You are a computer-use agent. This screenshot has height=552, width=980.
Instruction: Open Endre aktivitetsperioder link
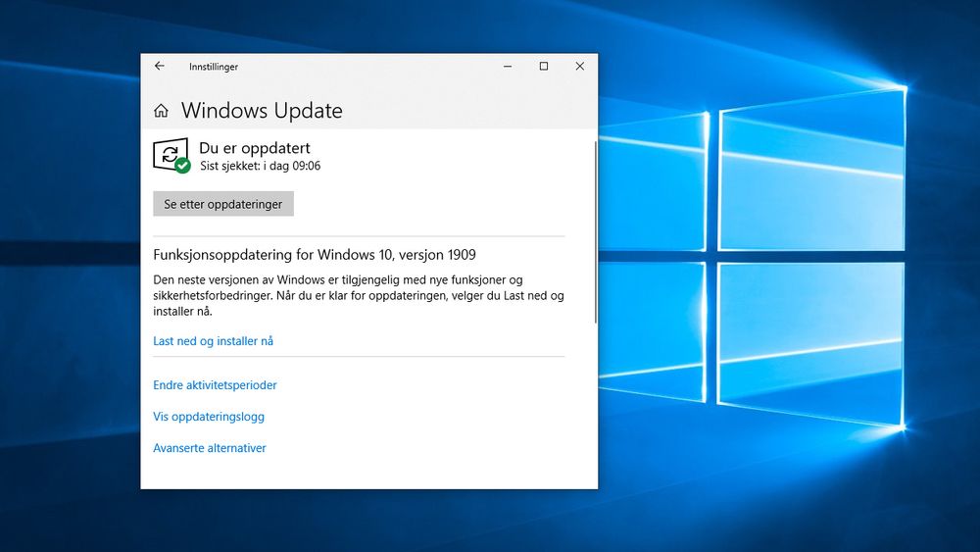click(215, 385)
